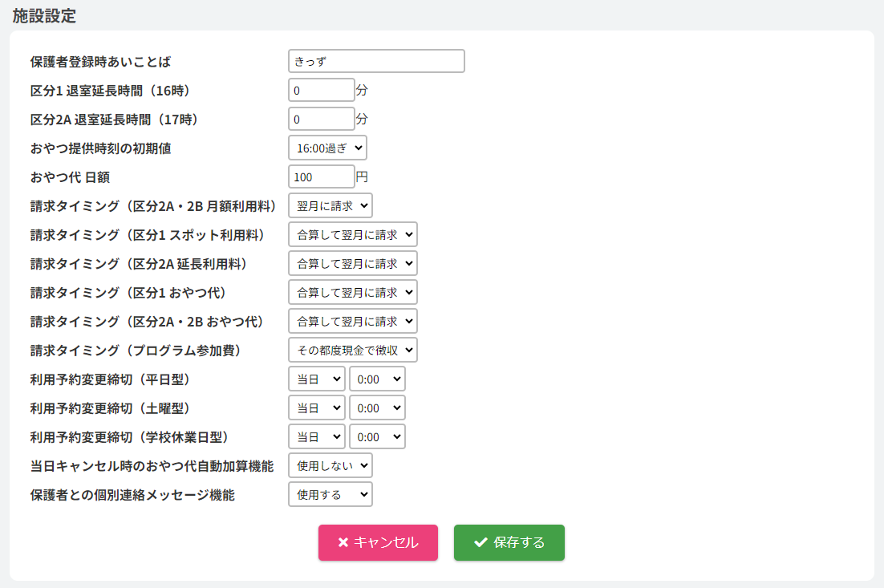This screenshot has height=588, width=884.
Task: Open 利用予約変更締切 平日型 day dropdown
Action: coord(316,379)
